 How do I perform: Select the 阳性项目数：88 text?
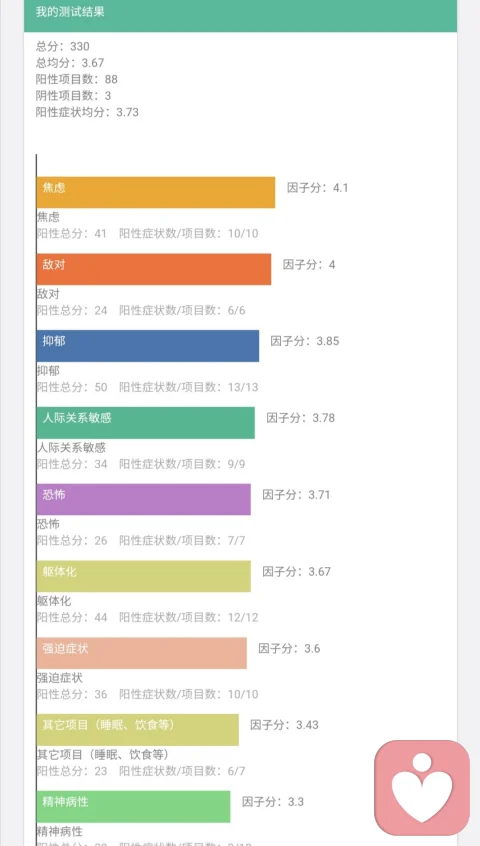click(x=77, y=79)
